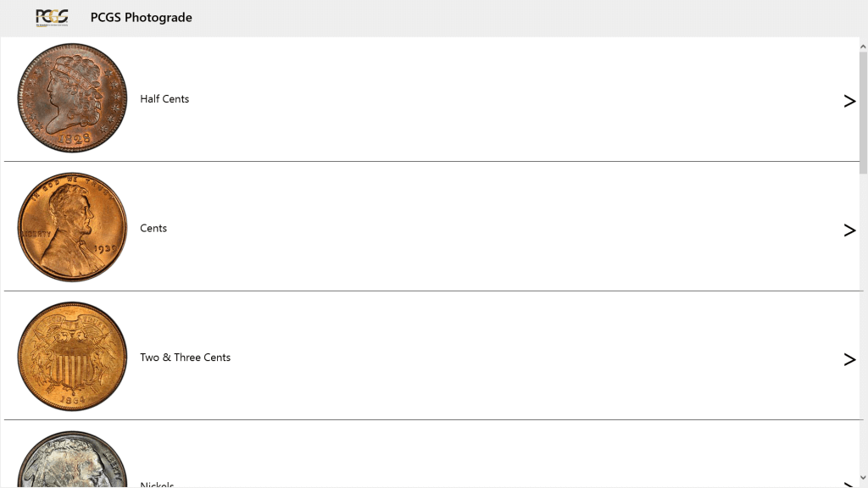Click the Lincoln cent coin image

pyautogui.click(x=72, y=227)
